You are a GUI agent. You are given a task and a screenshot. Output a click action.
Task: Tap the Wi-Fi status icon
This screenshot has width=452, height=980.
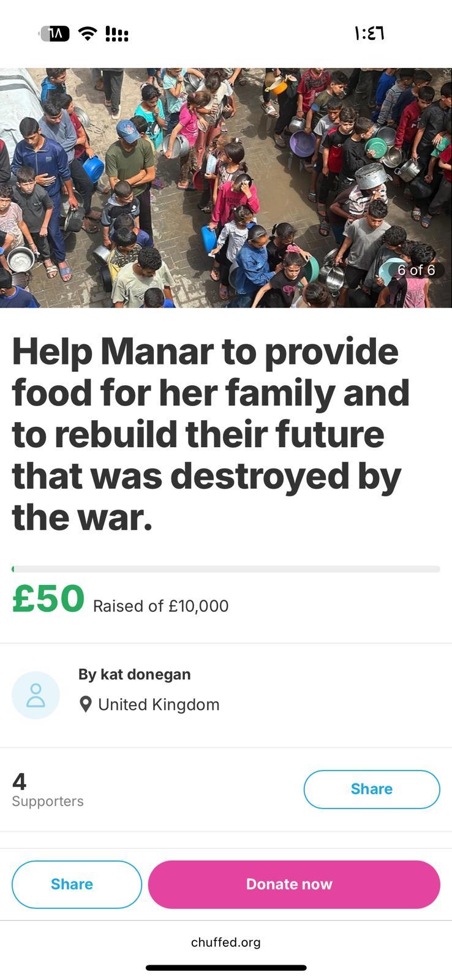coord(89,34)
